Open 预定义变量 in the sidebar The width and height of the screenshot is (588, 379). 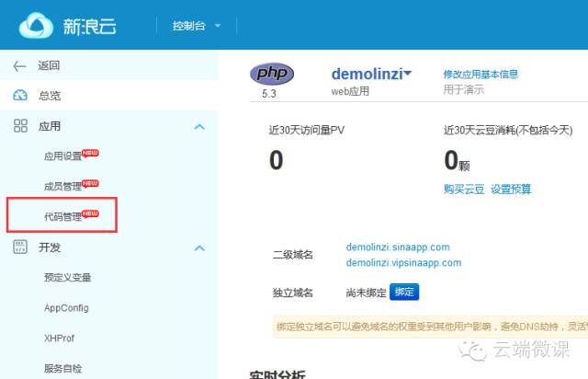point(67,278)
